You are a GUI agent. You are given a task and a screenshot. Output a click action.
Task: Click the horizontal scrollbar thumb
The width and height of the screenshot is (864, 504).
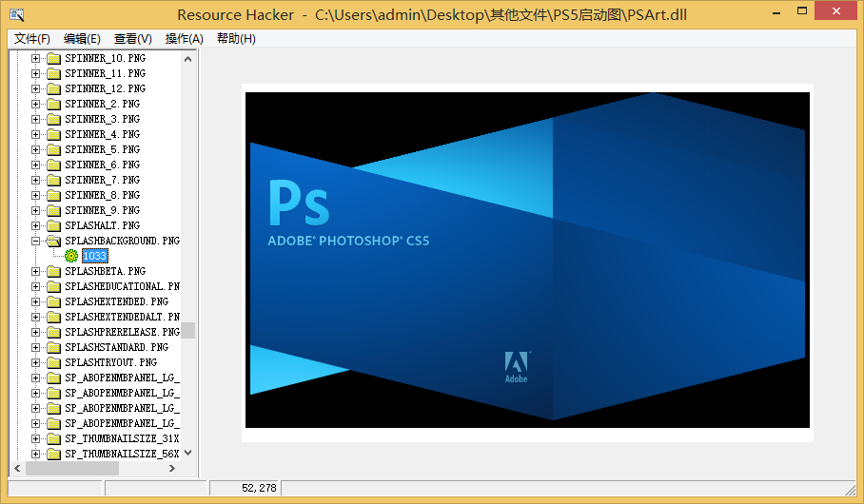(x=72, y=468)
